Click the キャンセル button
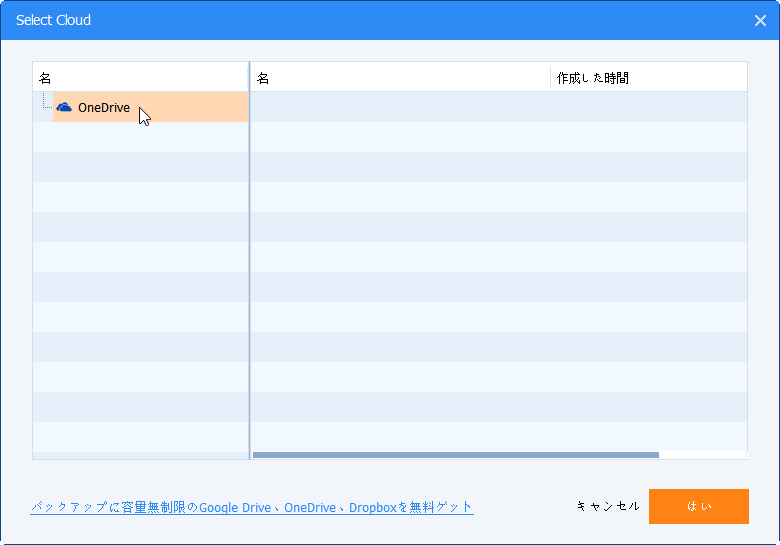 608,506
